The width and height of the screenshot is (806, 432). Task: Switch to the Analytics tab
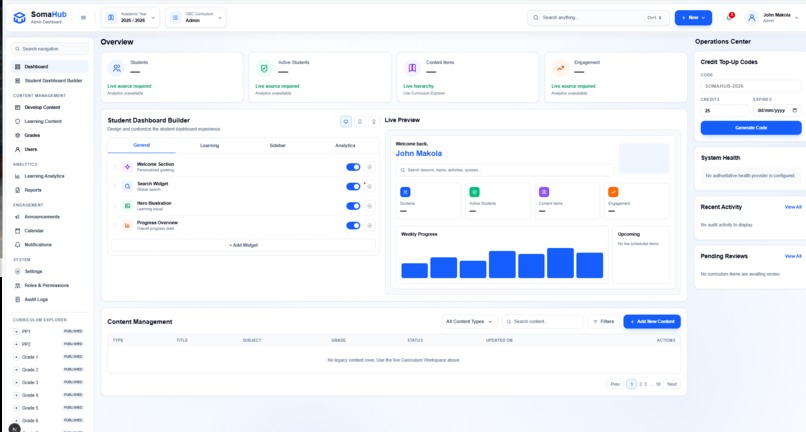pyautogui.click(x=345, y=146)
